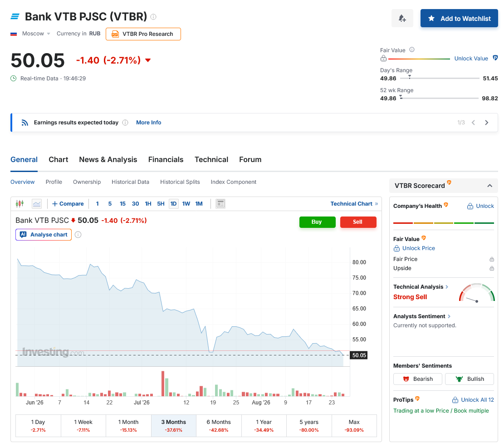Select the 30 minute interval
Viewport: 504px width, 448px height.
[135, 204]
